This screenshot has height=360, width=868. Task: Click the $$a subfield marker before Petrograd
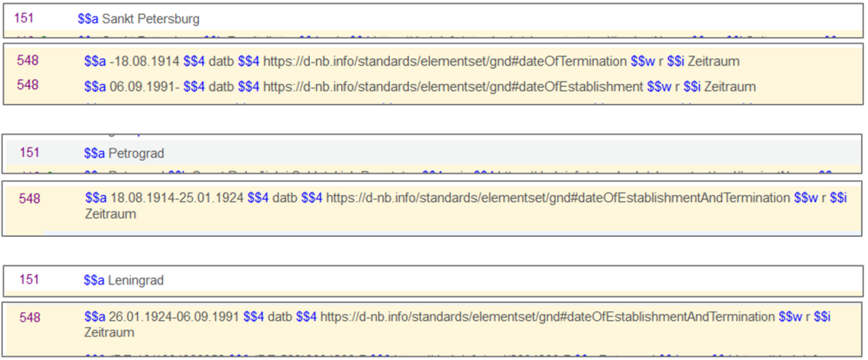coord(95,154)
